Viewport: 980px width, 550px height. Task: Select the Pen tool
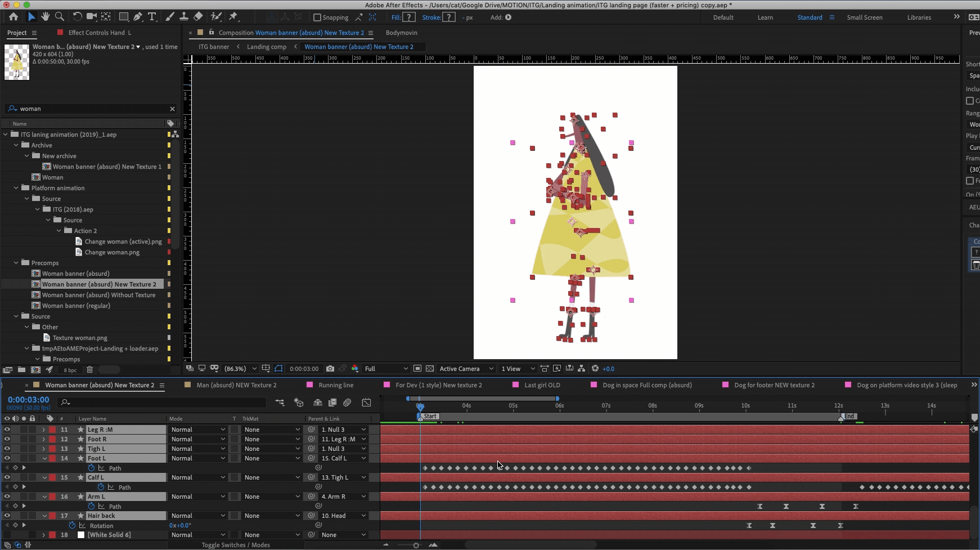coord(138,17)
